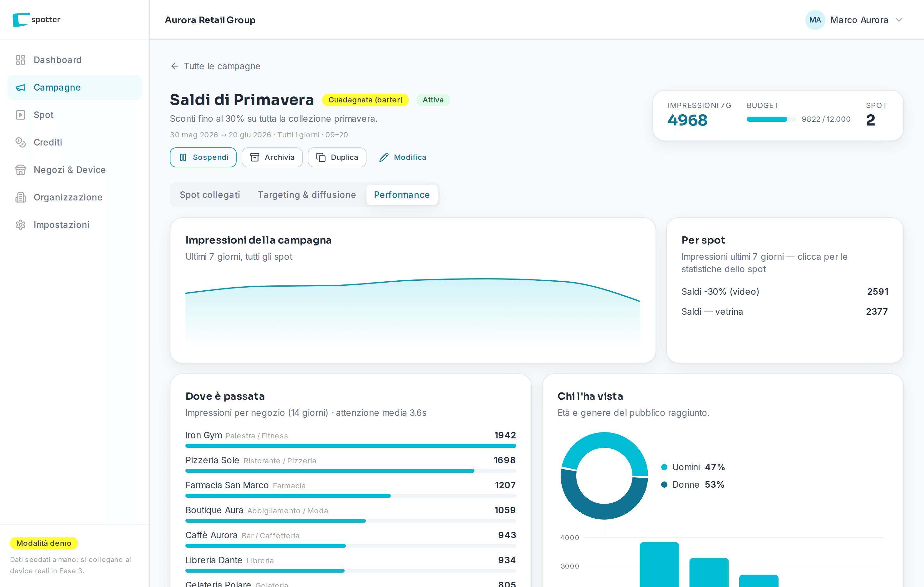
Task: Click the Uomini legend color dot
Action: click(x=664, y=467)
